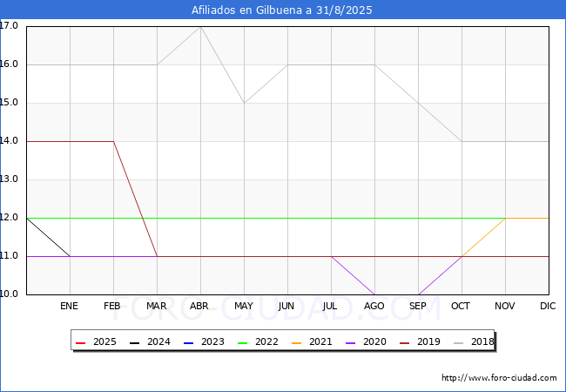Screen dimensions: 566x392
Task: Click the 12.0 y-axis value
Action: 9,217
